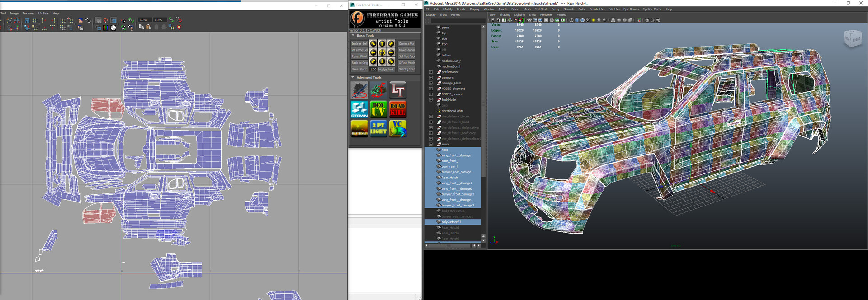This screenshot has height=300, width=868.
Task: Click the Make Planar button
Action: (406, 50)
